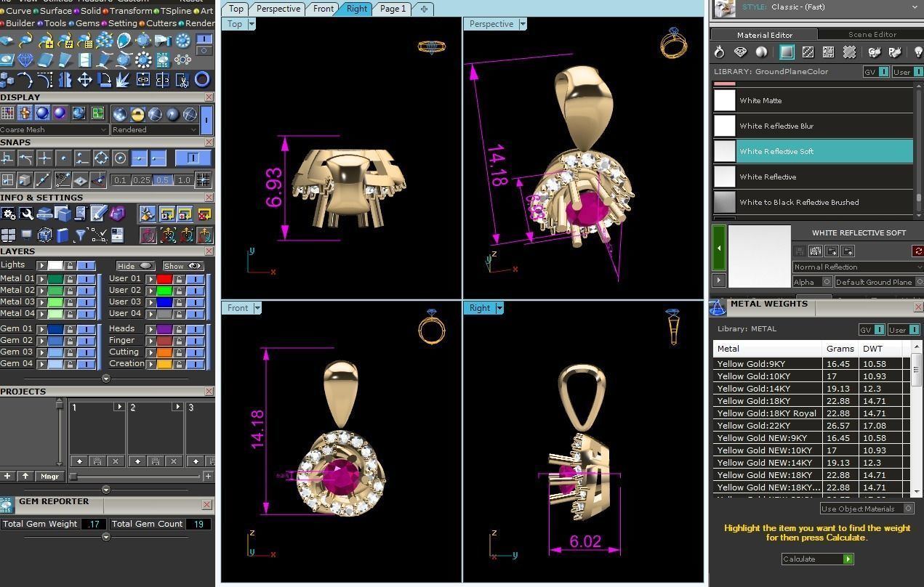Choose the gold rendered sphere display mode
This screenshot has height=587, width=924.
[x=137, y=114]
